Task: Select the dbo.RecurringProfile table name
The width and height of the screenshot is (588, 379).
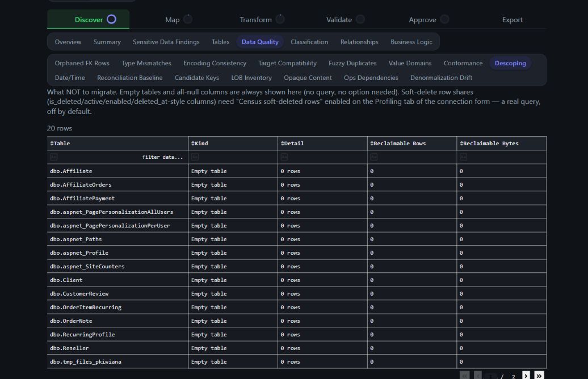Action: [x=82, y=335]
